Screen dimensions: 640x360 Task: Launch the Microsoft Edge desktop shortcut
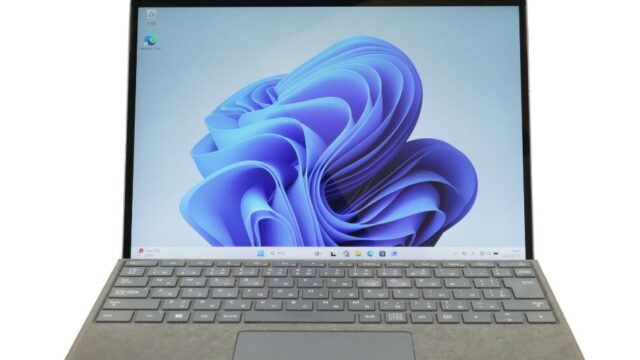(x=151, y=42)
